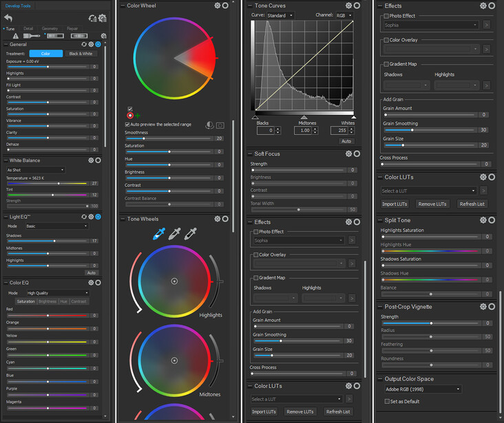This screenshot has height=423, width=504.
Task: Click the circular reset icon in Light EQ header
Action: (84, 217)
